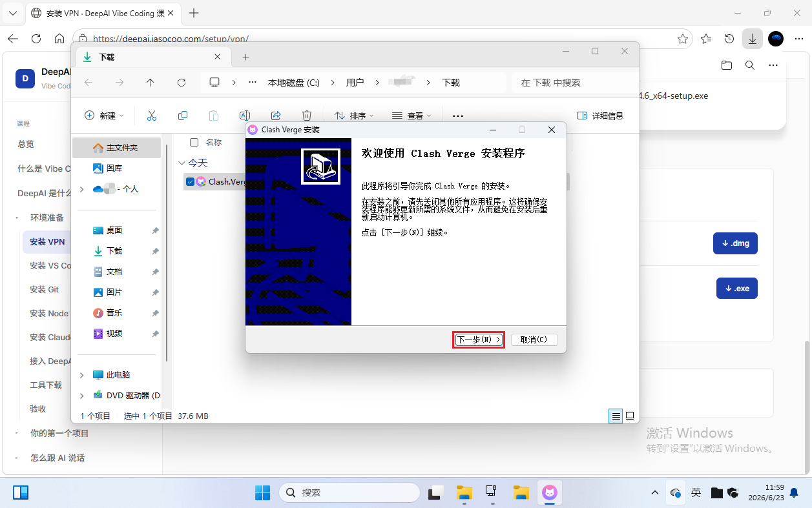Expand the OneDrive 个人 tree node
Viewport: 812px width, 508px height.
81,189
